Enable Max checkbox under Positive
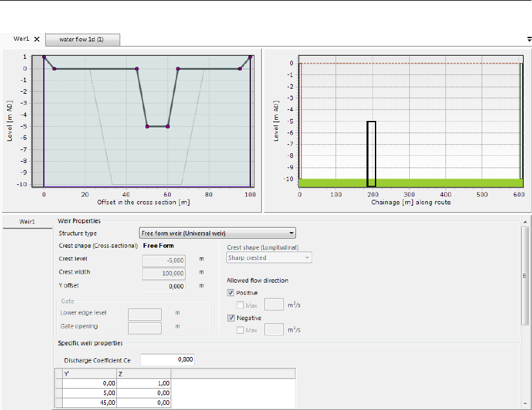532x410 pixels. pyautogui.click(x=240, y=305)
